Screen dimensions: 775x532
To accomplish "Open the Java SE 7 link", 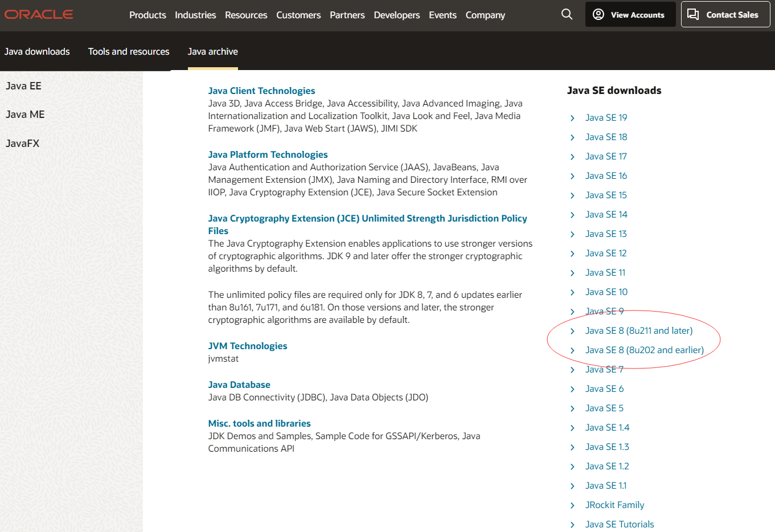I will pos(604,369).
